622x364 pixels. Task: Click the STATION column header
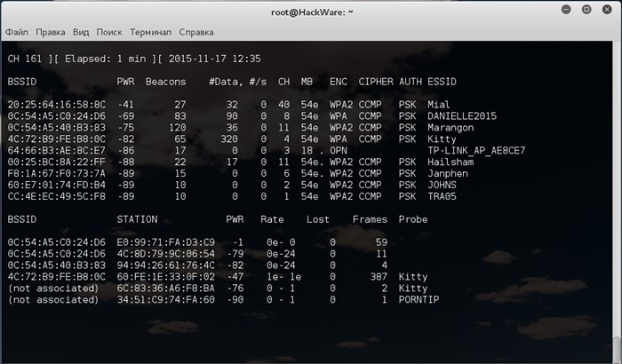click(137, 219)
